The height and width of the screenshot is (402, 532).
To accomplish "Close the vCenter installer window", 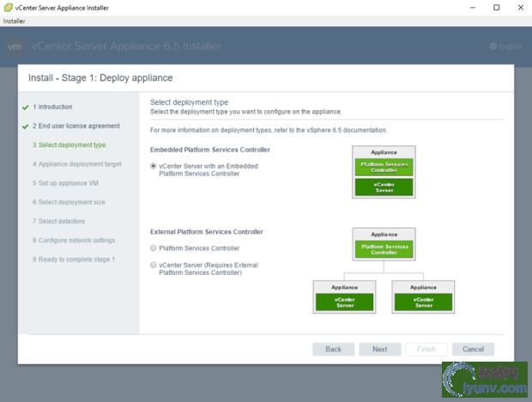I will tap(521, 8).
